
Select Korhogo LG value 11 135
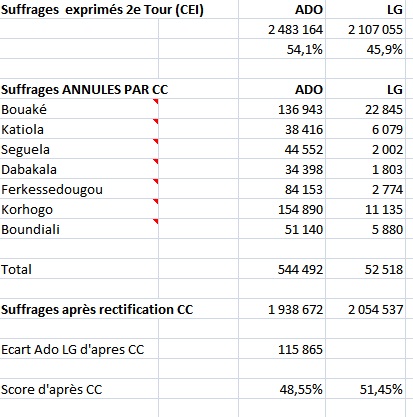click(x=365, y=209)
